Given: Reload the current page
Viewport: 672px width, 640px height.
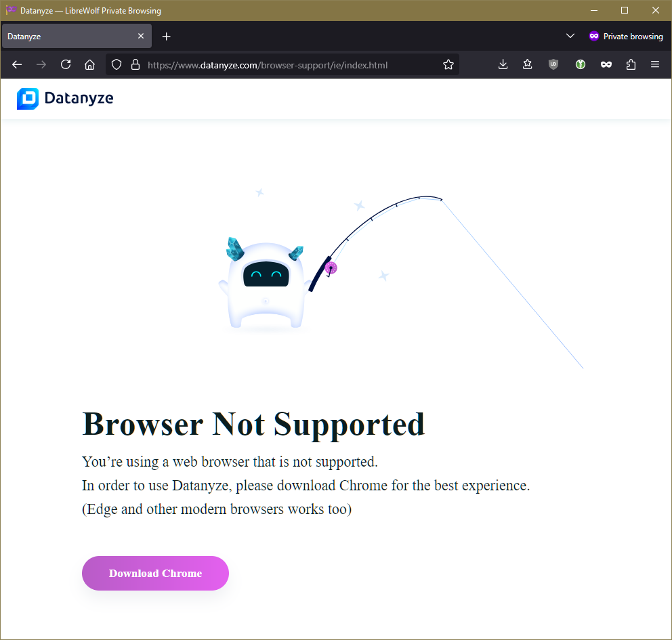Looking at the screenshot, I should pos(66,65).
